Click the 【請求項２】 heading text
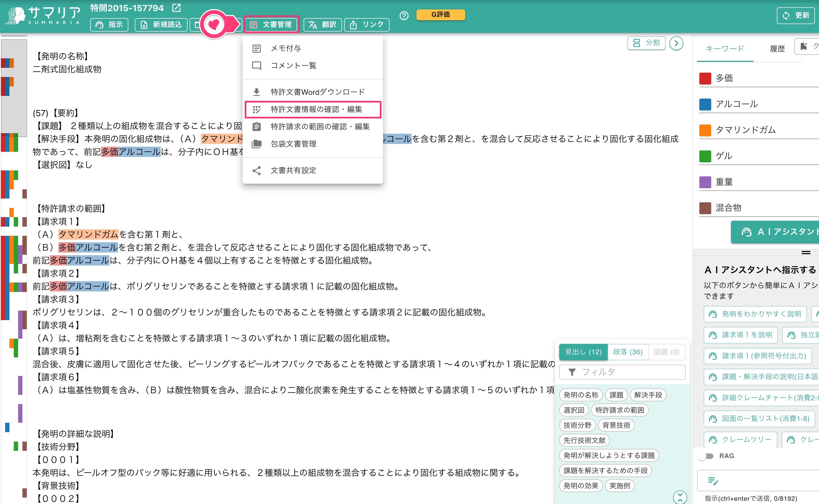The image size is (819, 504). (x=58, y=273)
